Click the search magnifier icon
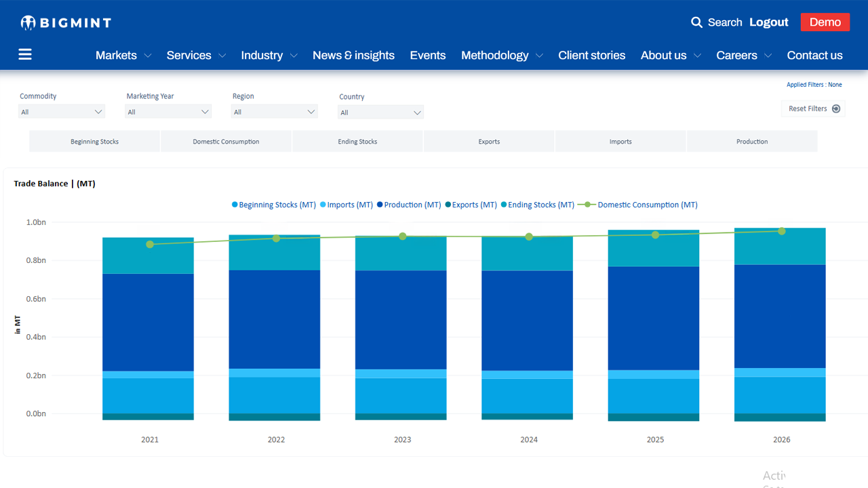The width and height of the screenshot is (868, 488). click(696, 22)
